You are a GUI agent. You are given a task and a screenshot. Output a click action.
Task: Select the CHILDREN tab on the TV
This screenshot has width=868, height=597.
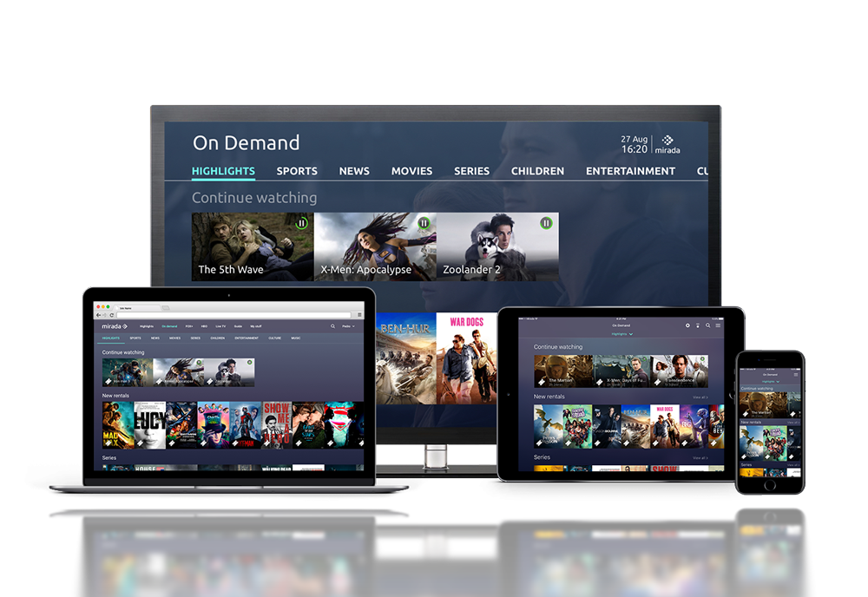(537, 171)
